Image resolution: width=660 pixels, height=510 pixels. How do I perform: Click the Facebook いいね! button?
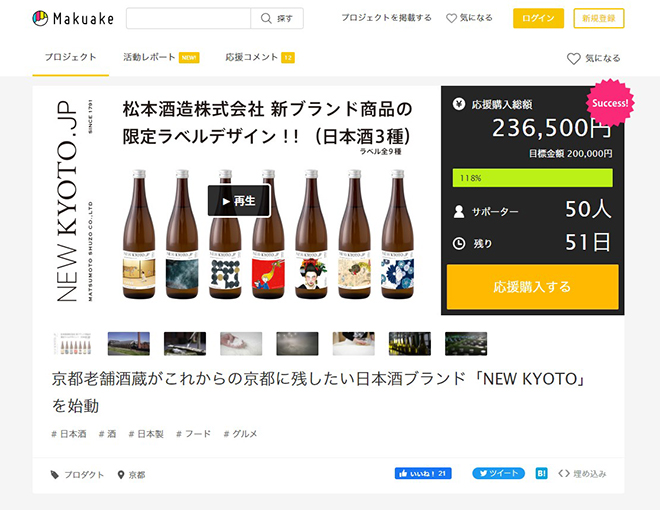(423, 473)
